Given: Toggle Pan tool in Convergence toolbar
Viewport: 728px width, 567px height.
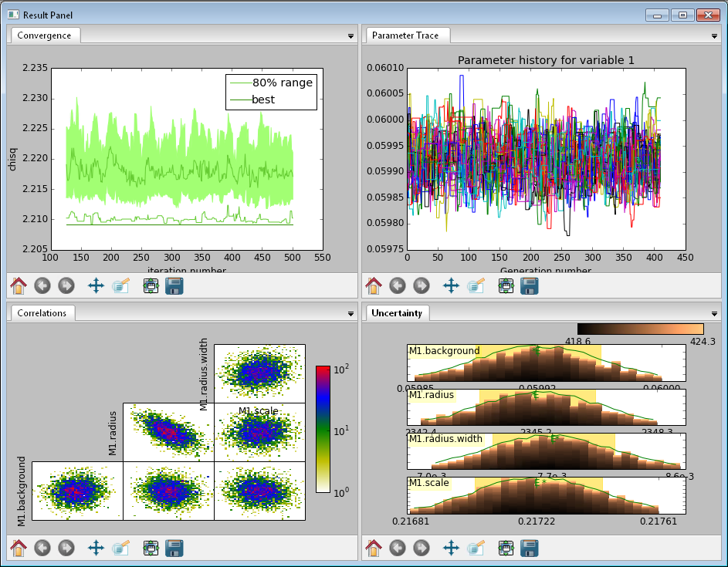Looking at the screenshot, I should point(96,286).
